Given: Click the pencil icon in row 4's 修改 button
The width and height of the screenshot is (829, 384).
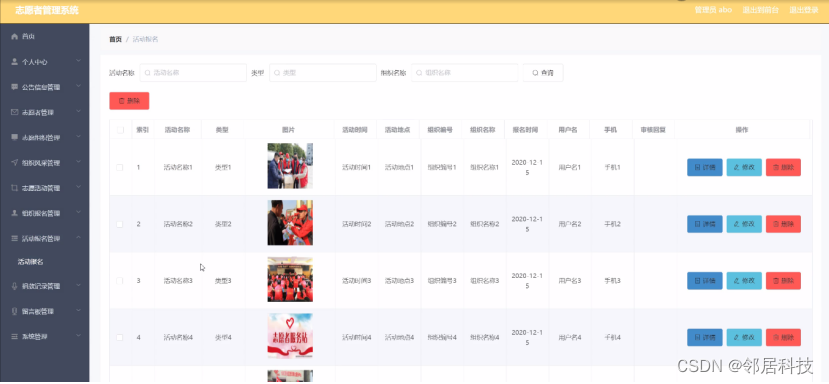Looking at the screenshot, I should pyautogui.click(x=736, y=337).
